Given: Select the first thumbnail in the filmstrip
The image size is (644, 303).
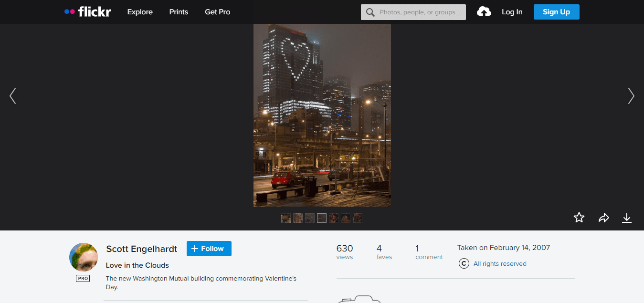Looking at the screenshot, I should pyautogui.click(x=286, y=218).
